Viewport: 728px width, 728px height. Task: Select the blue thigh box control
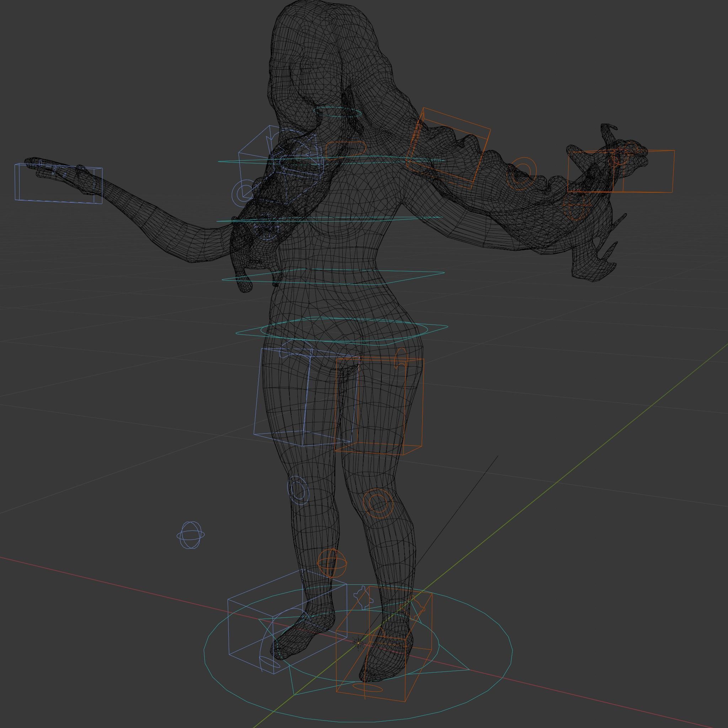point(306,397)
